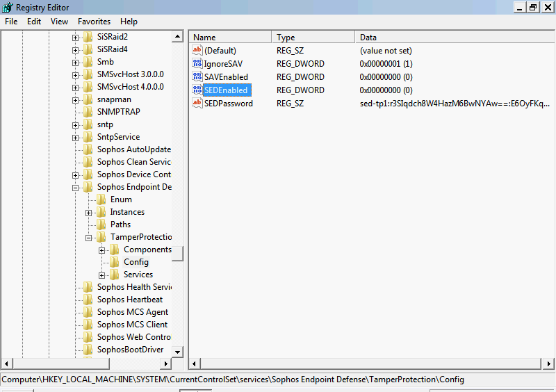
Task: Select the Enum folder icon
Action: tap(101, 199)
